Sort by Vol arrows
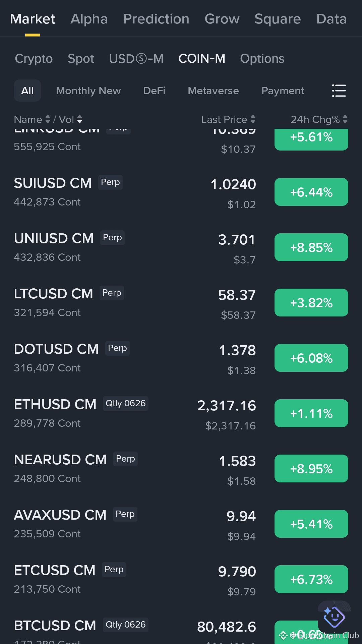362x644 pixels. tap(79, 119)
